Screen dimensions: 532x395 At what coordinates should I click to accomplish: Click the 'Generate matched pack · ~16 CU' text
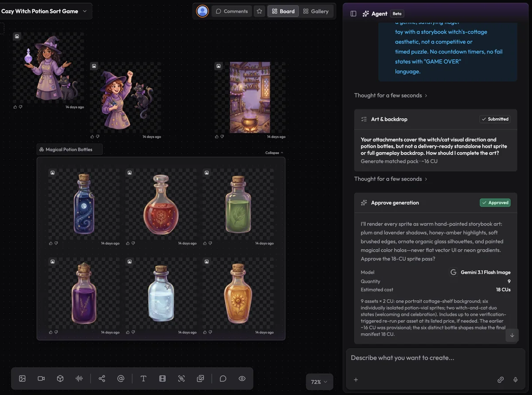[x=399, y=161]
